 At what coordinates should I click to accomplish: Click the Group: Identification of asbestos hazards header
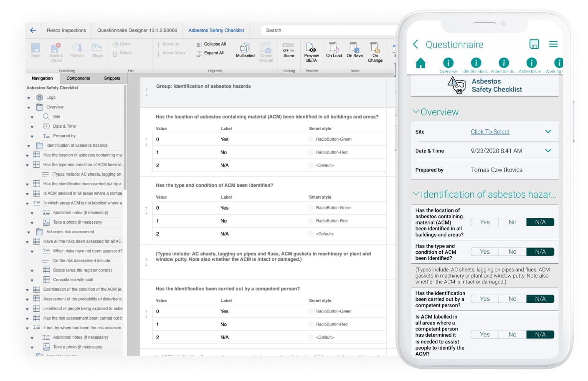click(x=203, y=86)
